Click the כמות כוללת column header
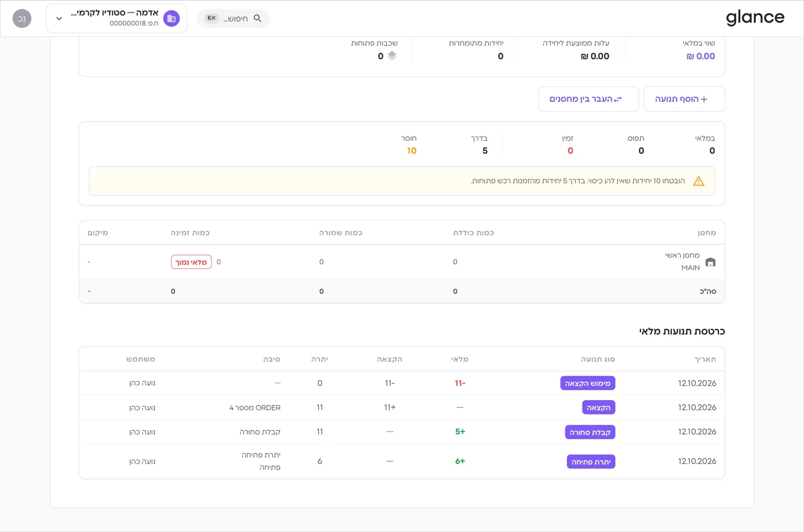Image resolution: width=804 pixels, height=532 pixels. (473, 233)
